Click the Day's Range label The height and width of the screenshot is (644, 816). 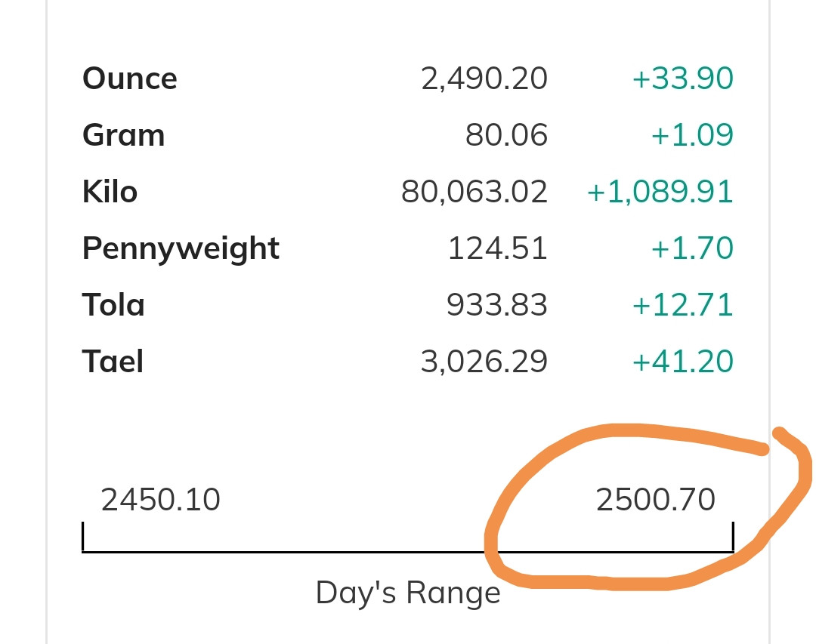(x=408, y=593)
